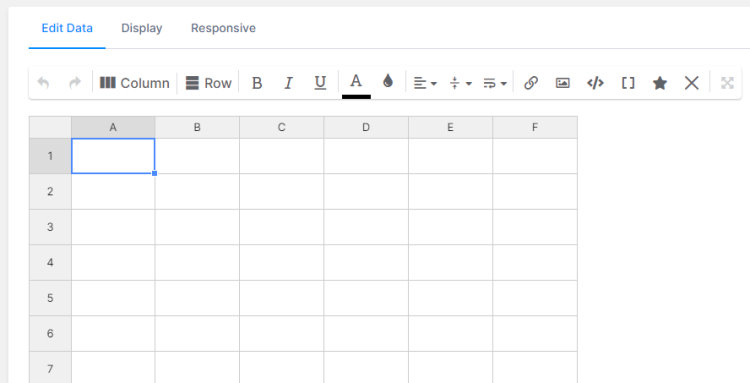This screenshot has height=383, width=750.
Task: Click the square brackets shortcode icon
Action: (628, 83)
